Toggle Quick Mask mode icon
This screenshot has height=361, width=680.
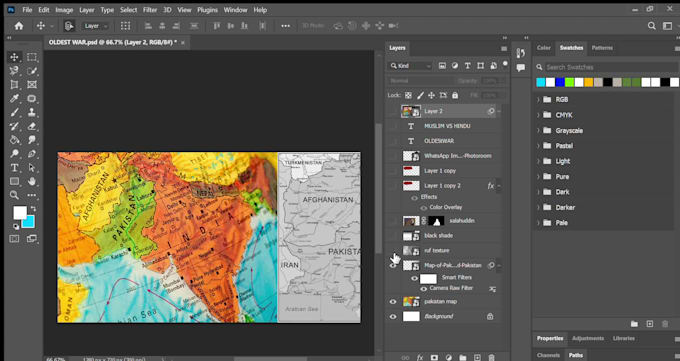[x=14, y=239]
